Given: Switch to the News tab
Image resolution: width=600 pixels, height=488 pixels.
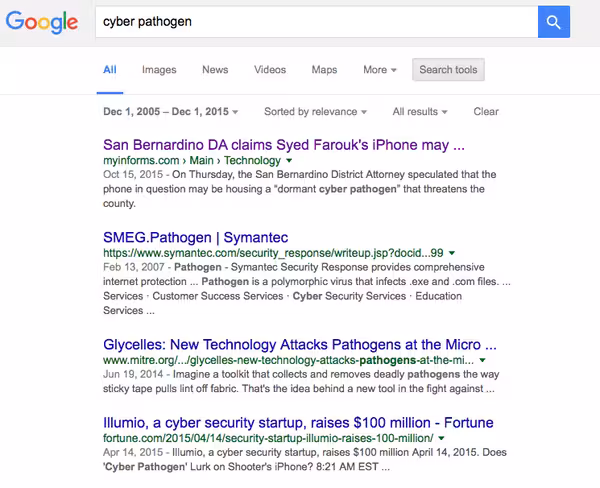Looking at the screenshot, I should 215,70.
